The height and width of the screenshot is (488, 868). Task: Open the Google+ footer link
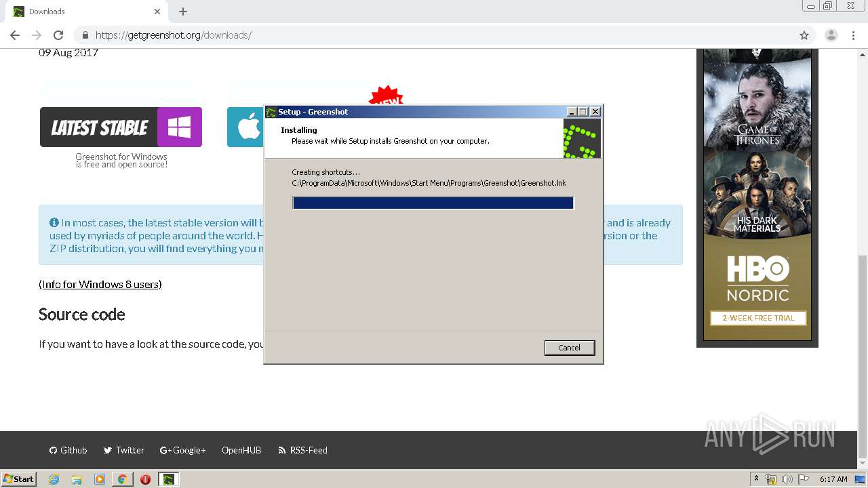click(182, 450)
